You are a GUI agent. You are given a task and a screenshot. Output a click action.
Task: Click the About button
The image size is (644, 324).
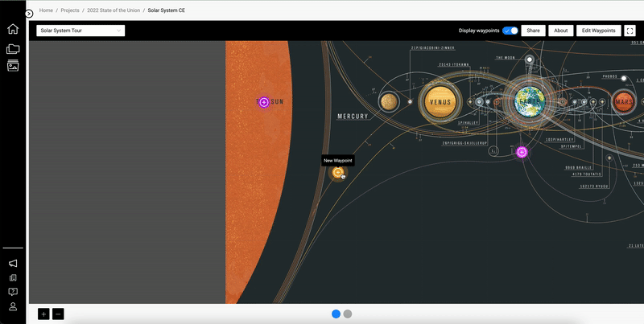(x=561, y=31)
